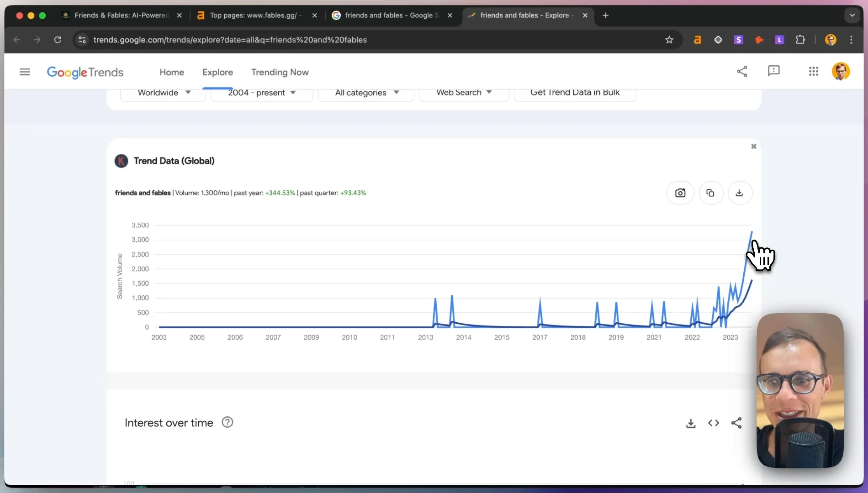Click the Keywords Everywhere K logo

click(121, 161)
